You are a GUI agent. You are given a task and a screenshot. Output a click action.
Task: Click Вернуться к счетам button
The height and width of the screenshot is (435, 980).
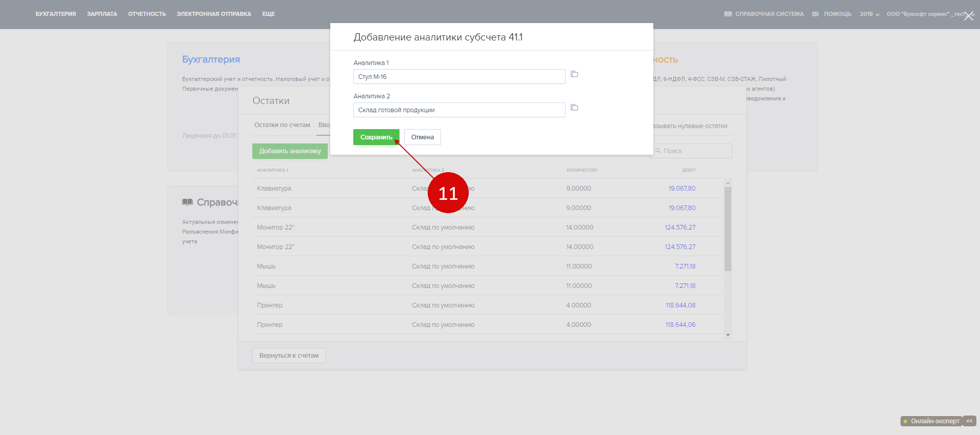tap(289, 355)
